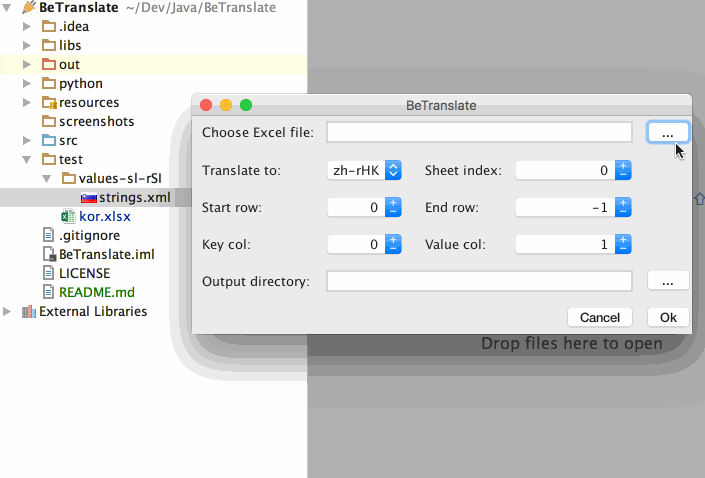
Task: Focus the Output directory field
Action: click(x=479, y=281)
